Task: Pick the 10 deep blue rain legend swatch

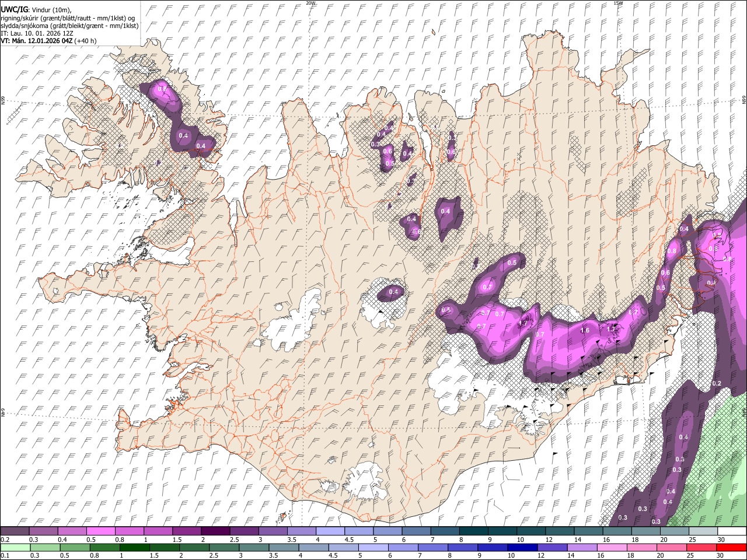Action: [x=522, y=547]
